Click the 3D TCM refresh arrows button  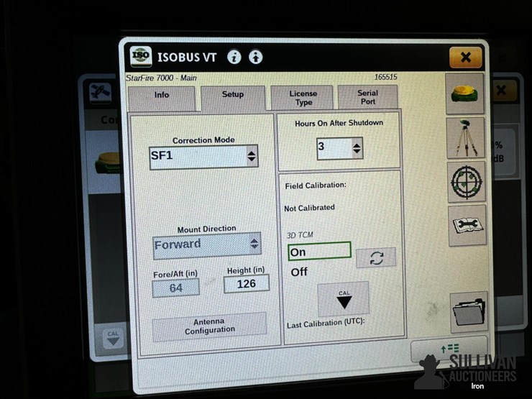click(x=376, y=258)
